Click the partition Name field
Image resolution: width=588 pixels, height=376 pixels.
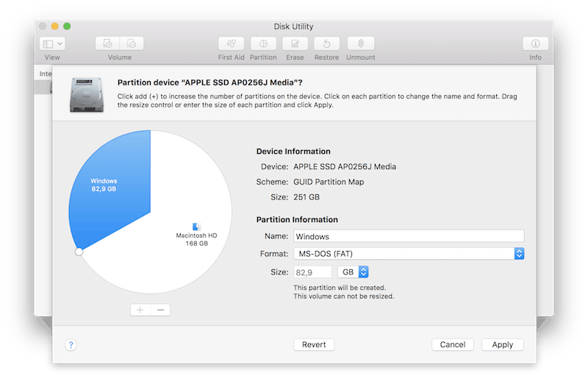[409, 236]
